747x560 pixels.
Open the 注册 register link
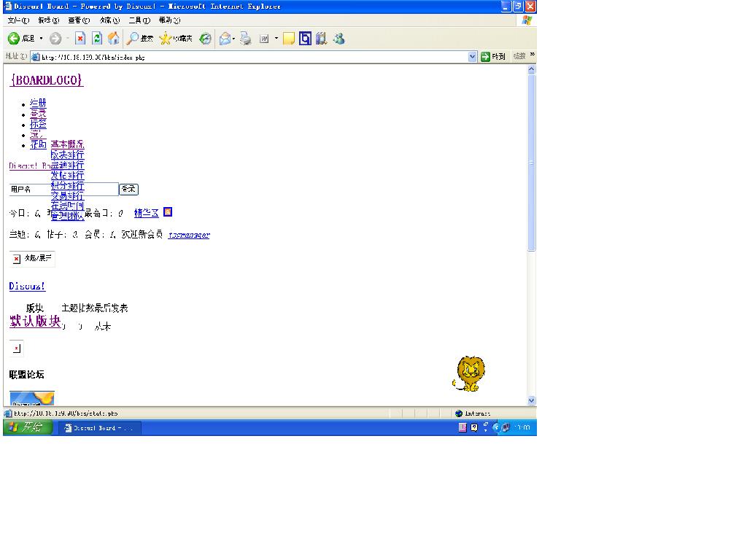tap(38, 104)
